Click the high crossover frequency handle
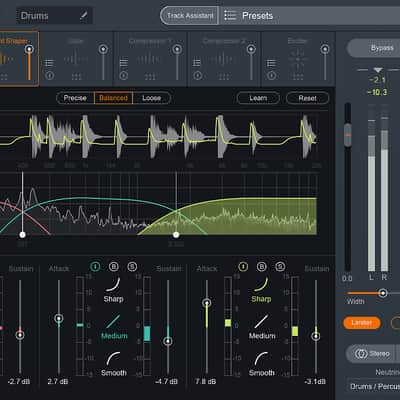This screenshot has width=400, height=400. [x=176, y=235]
